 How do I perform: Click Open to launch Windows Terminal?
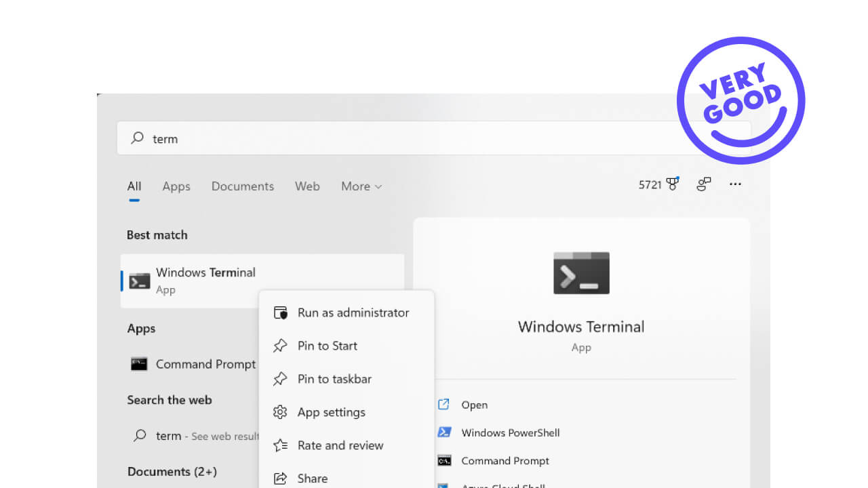(x=474, y=405)
